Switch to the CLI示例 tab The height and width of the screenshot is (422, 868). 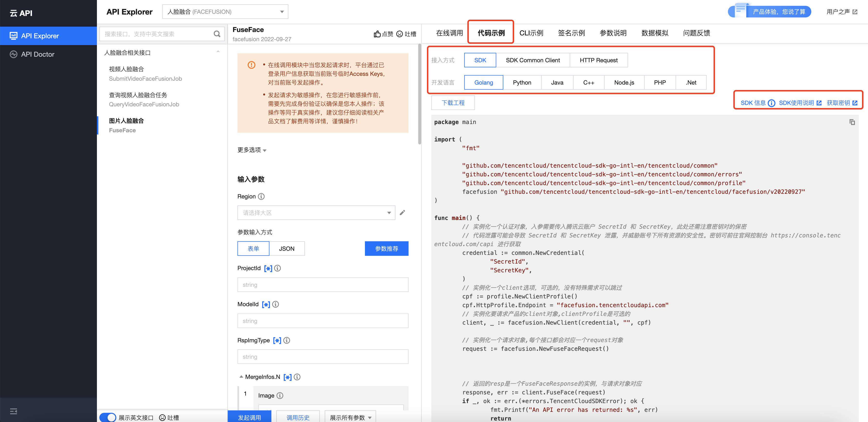coord(531,33)
